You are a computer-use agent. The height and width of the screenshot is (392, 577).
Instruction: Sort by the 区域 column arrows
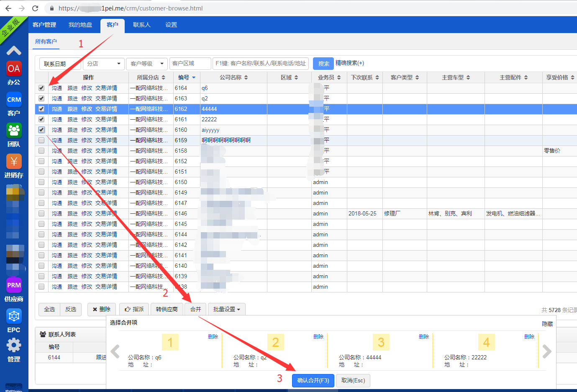(296, 77)
